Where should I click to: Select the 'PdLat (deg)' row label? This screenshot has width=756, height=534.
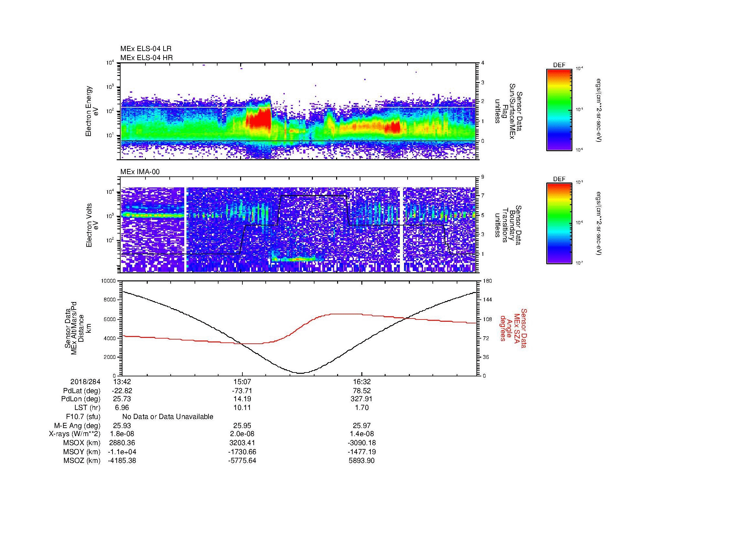[x=82, y=391]
